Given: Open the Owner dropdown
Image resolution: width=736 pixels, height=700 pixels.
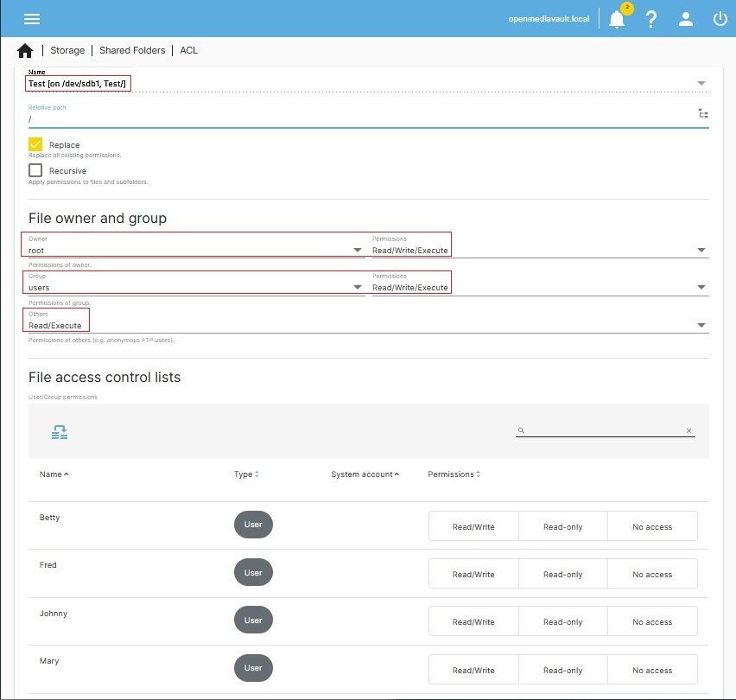Looking at the screenshot, I should pos(356,250).
